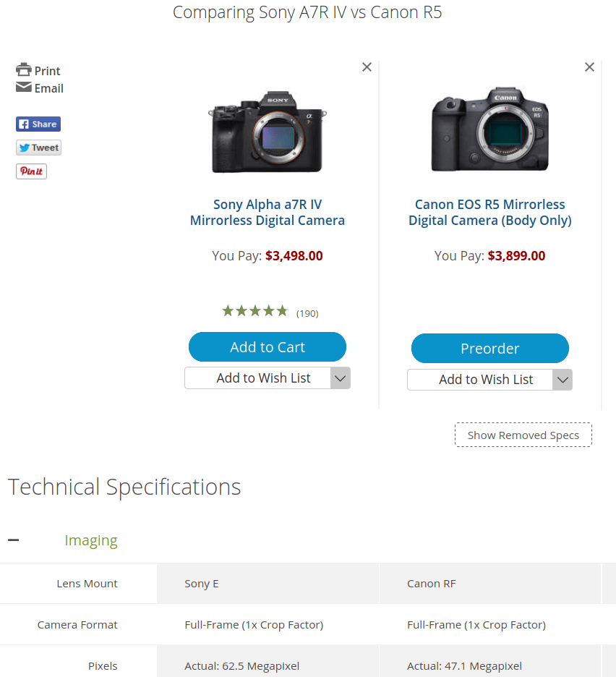Screen dimensions: 616x677
Task: Share the comparison on Facebook
Action: click(x=38, y=124)
